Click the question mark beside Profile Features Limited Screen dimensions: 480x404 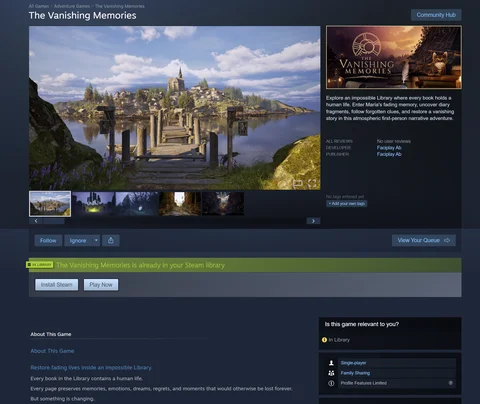(x=451, y=383)
